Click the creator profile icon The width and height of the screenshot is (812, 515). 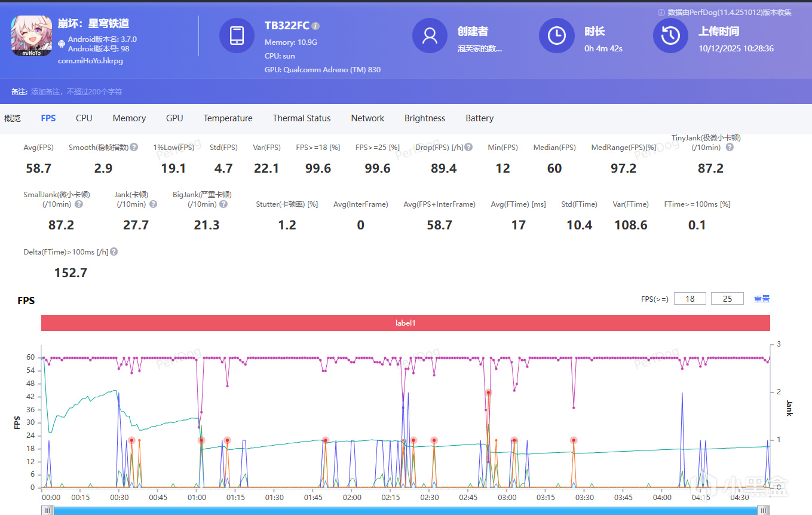[430, 36]
